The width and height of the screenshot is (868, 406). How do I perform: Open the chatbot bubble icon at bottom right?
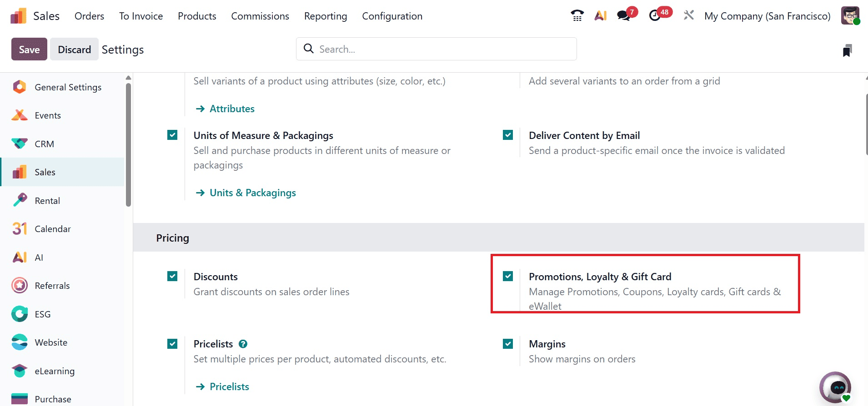[x=836, y=387]
